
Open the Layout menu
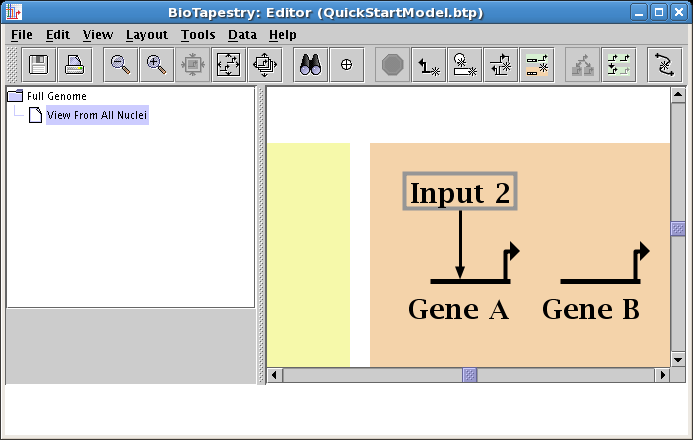pyautogui.click(x=146, y=34)
